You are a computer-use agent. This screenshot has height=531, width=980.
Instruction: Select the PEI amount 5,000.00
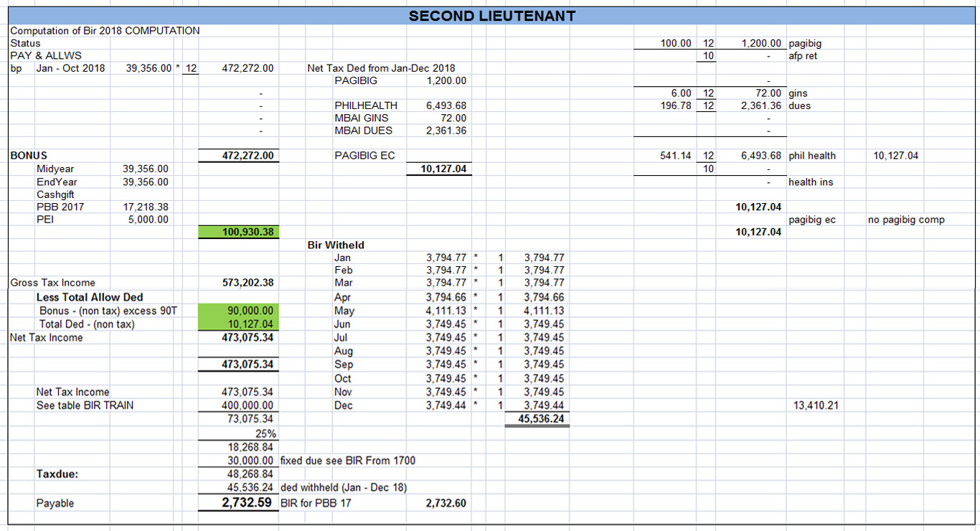[149, 220]
